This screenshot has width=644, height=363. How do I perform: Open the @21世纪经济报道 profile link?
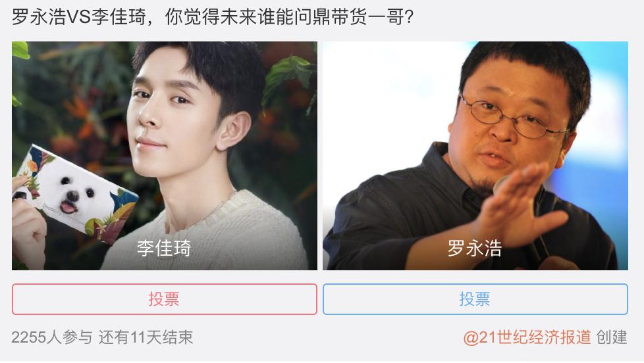coord(527,337)
